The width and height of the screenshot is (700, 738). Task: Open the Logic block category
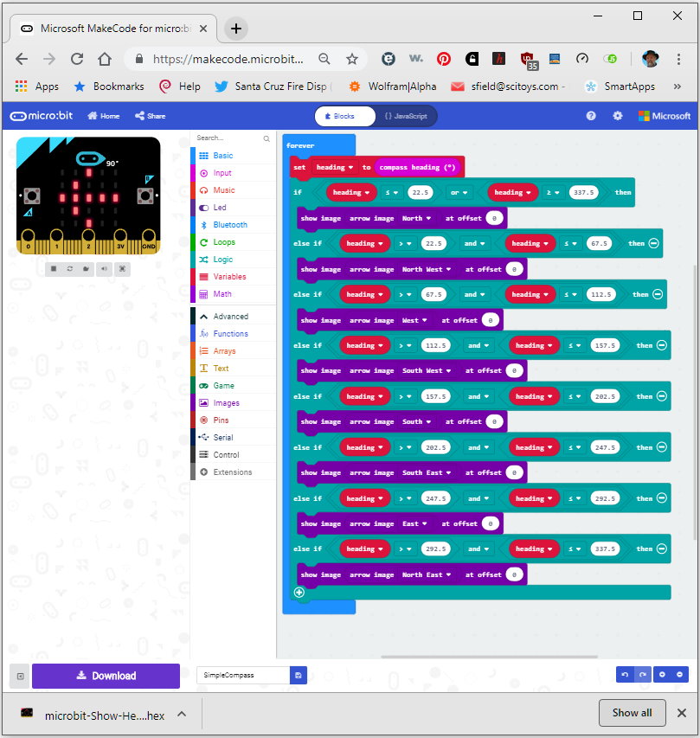tap(222, 260)
